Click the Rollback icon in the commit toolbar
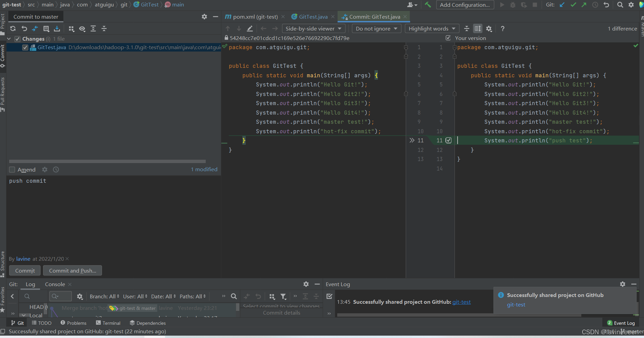 click(24, 28)
